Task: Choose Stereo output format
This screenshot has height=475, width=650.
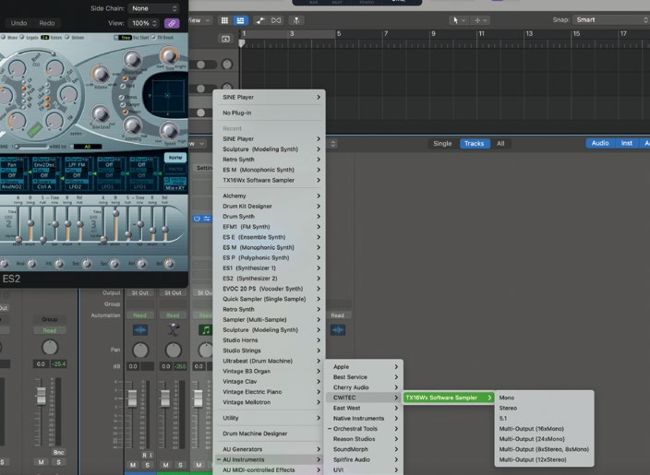Action: tap(544, 408)
